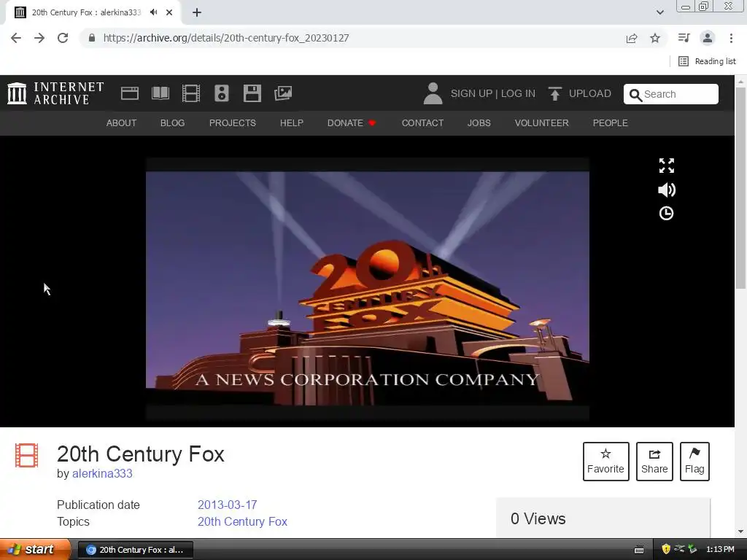Open the Texts book icon
Viewport: 747px width, 560px height.
(160, 93)
